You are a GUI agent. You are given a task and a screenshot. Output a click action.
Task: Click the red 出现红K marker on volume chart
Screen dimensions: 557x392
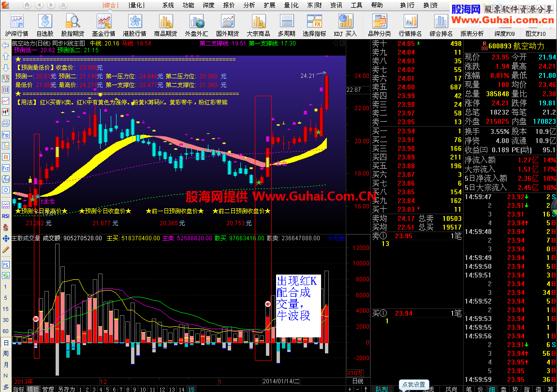[x=268, y=304]
